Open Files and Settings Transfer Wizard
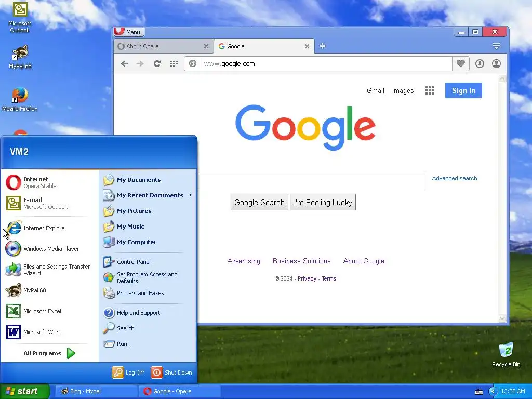 point(49,270)
